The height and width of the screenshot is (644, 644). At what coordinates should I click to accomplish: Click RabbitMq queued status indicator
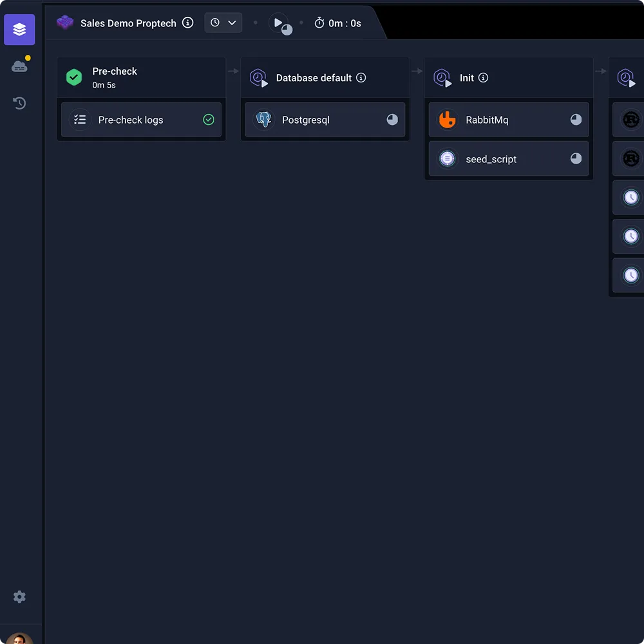click(576, 120)
